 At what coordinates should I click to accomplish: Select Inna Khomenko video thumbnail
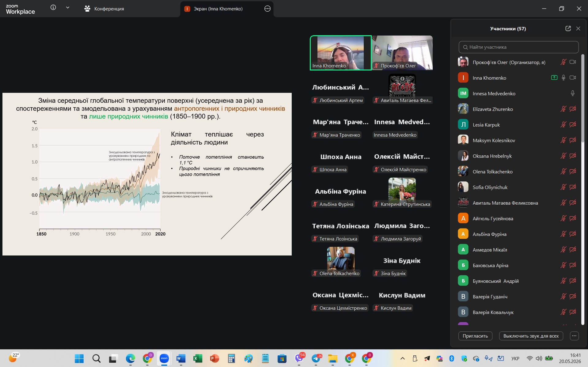pos(341,53)
